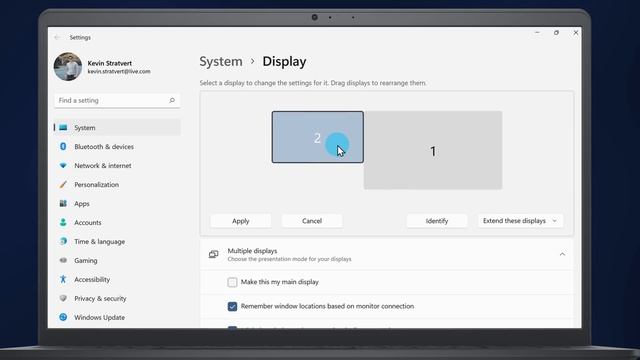This screenshot has height=360, width=640.
Task: Open System settings category
Action: point(117,128)
